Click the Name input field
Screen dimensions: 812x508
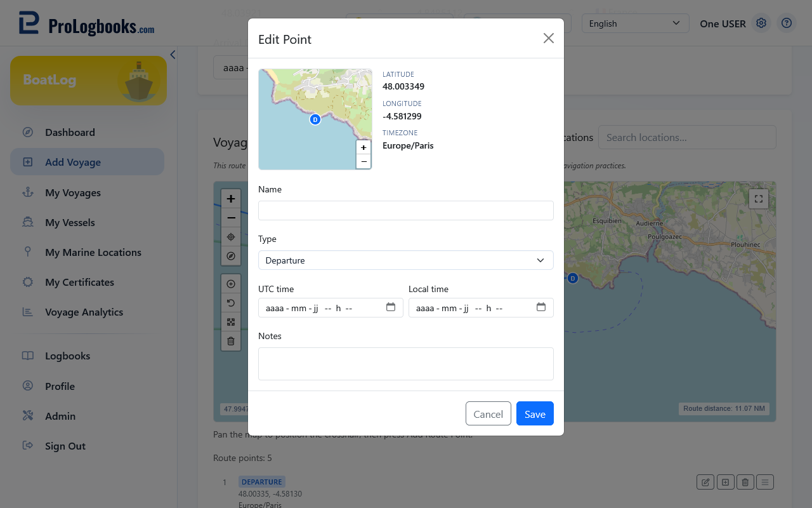[x=406, y=211]
